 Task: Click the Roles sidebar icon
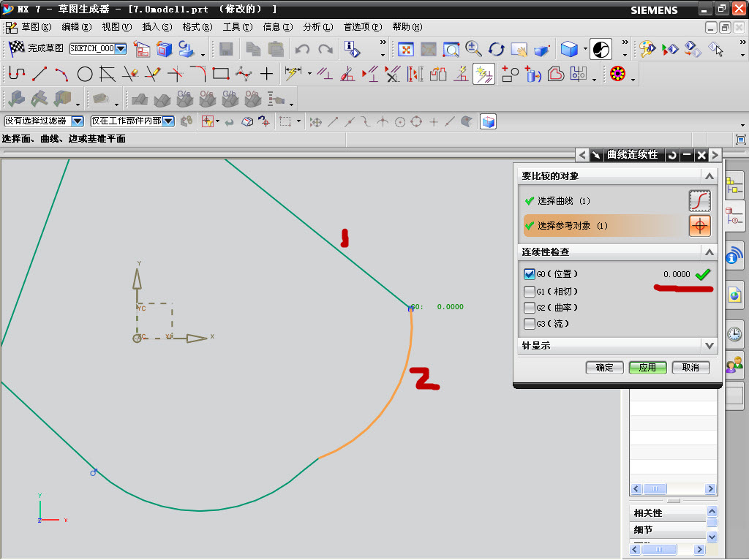734,364
